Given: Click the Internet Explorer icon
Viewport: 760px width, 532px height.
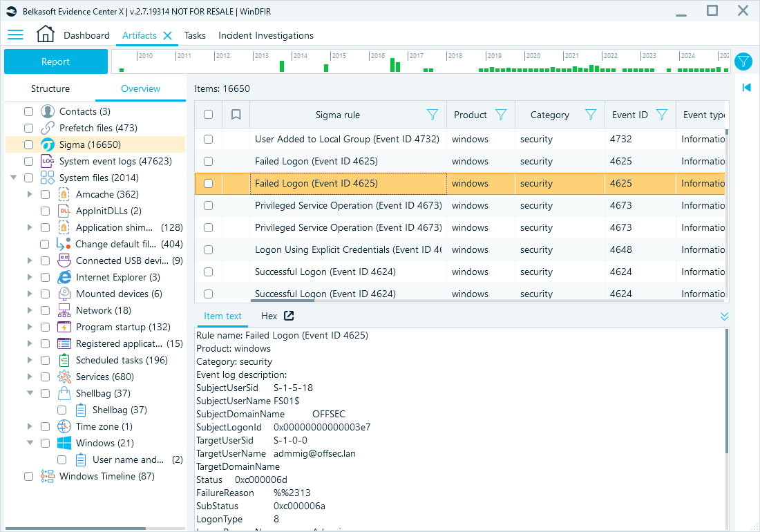Looking at the screenshot, I should click(64, 277).
